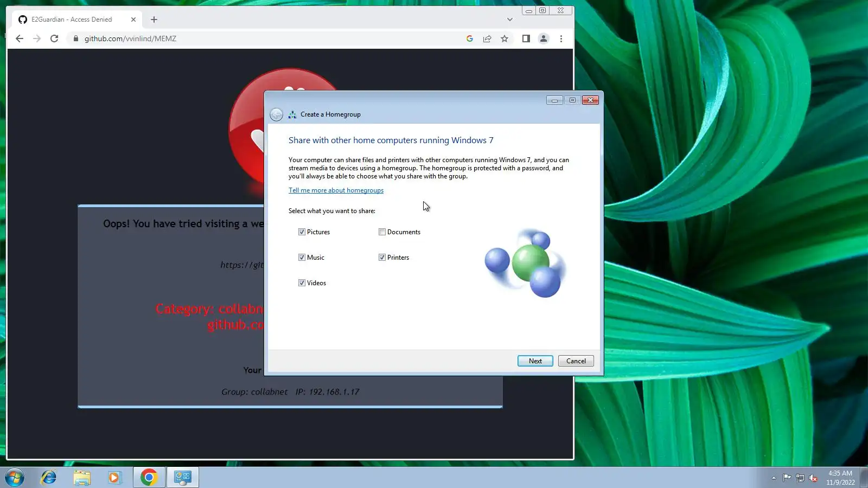The image size is (868, 488).
Task: Click the Google icon in address bar
Action: tap(470, 38)
